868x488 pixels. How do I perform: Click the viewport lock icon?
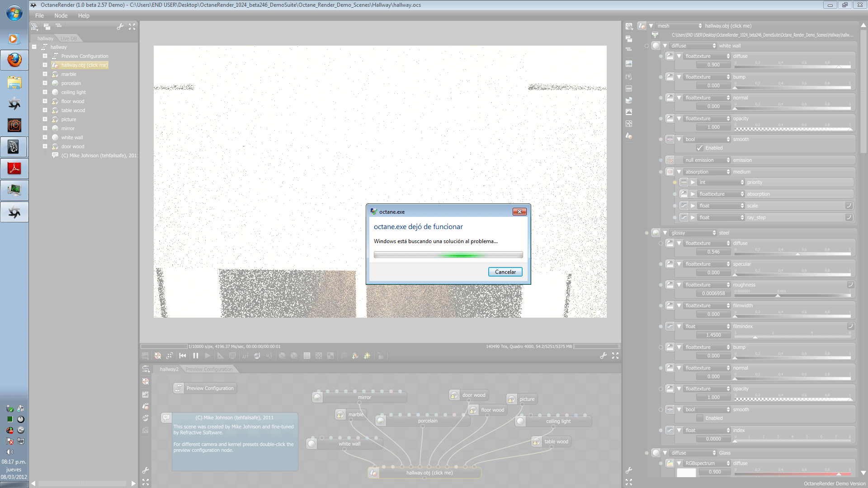(381, 356)
